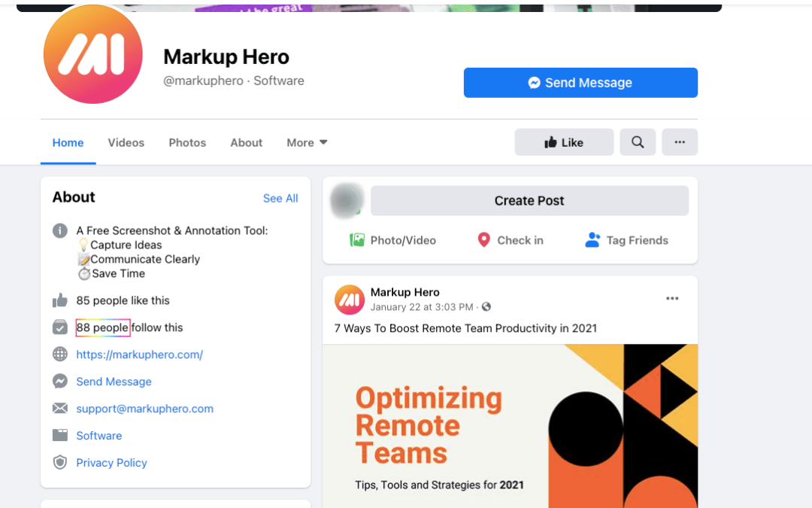Open the Privacy Policy link
This screenshot has width=812, height=508.
111,462
